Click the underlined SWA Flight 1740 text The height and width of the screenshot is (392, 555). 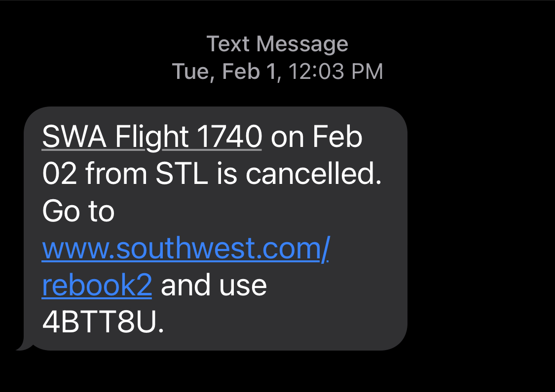(151, 137)
